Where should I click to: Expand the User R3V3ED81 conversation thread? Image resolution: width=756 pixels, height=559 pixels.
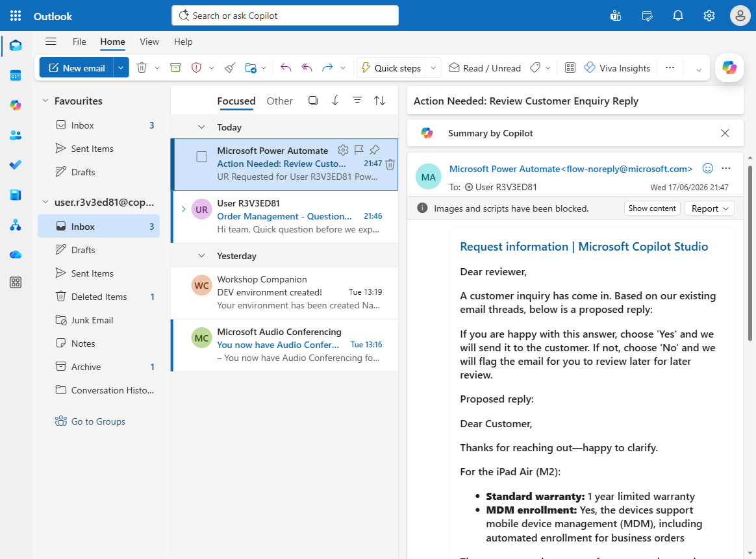pyautogui.click(x=183, y=208)
